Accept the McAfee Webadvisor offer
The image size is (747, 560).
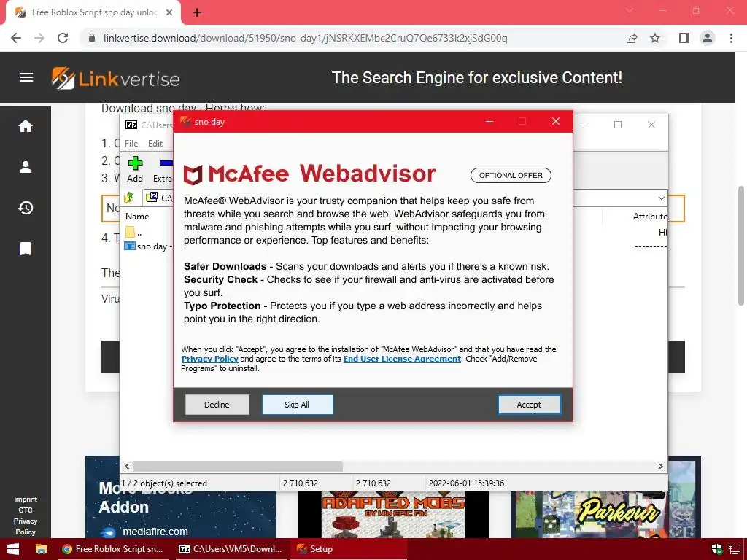(x=529, y=404)
